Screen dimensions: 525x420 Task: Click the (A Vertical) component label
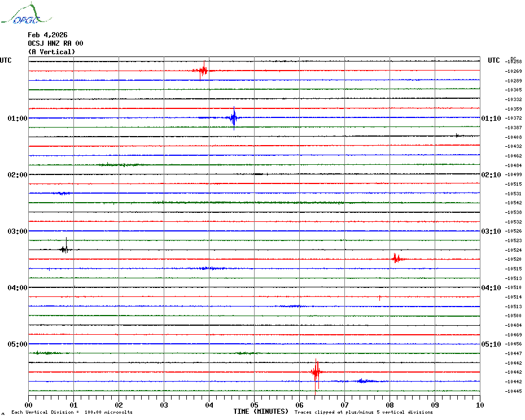click(51, 52)
